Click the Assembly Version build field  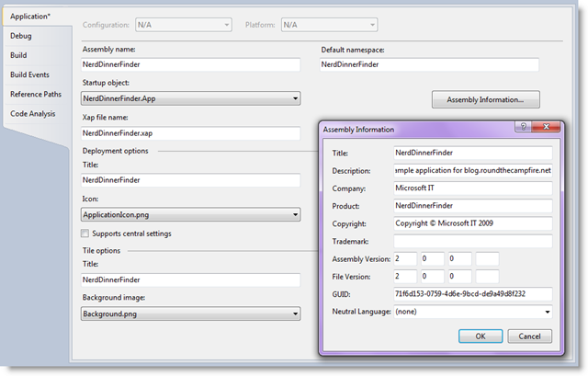[459, 258]
